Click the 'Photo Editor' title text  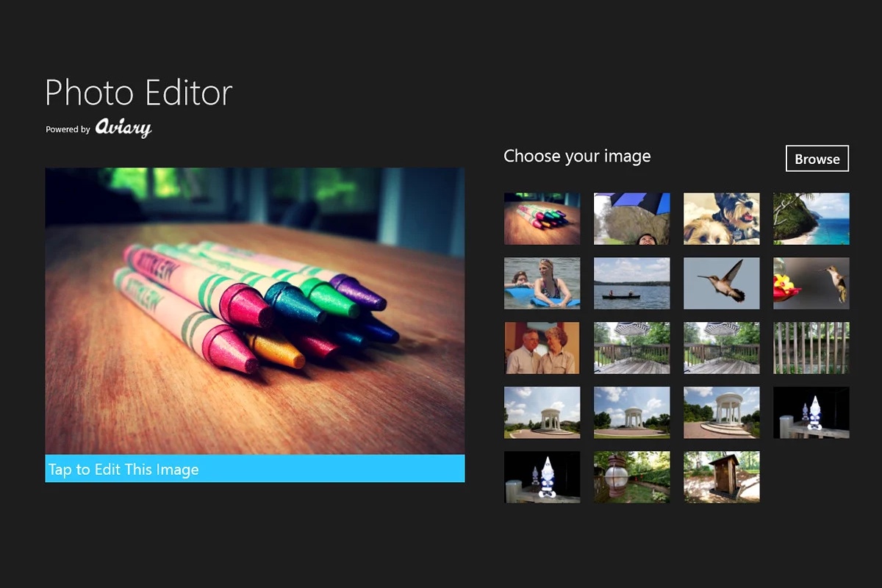coord(139,93)
